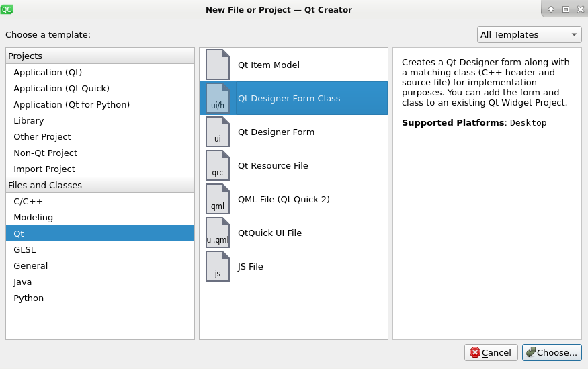Image resolution: width=588 pixels, height=369 pixels.
Task: Select Application (Qt Quick) category
Action: (100, 88)
